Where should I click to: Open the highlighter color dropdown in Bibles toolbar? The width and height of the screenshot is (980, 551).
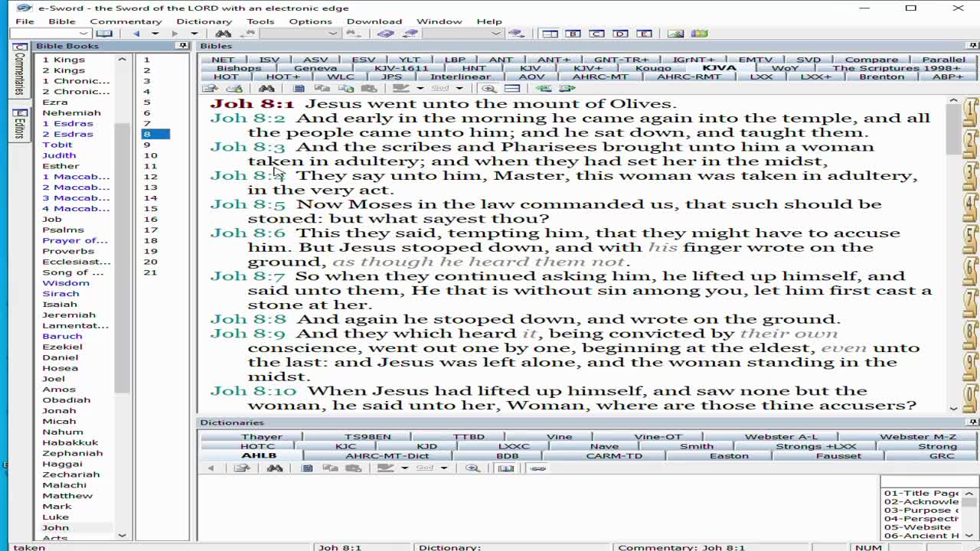[420, 89]
